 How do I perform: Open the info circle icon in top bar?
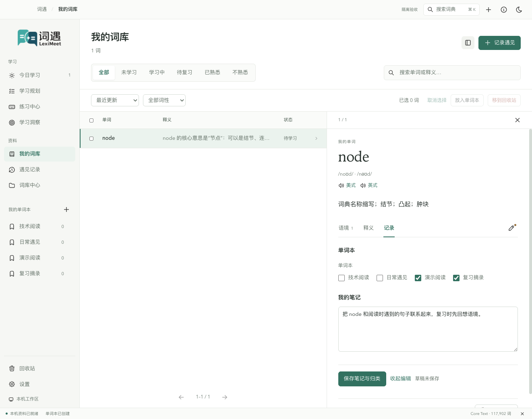point(504,10)
